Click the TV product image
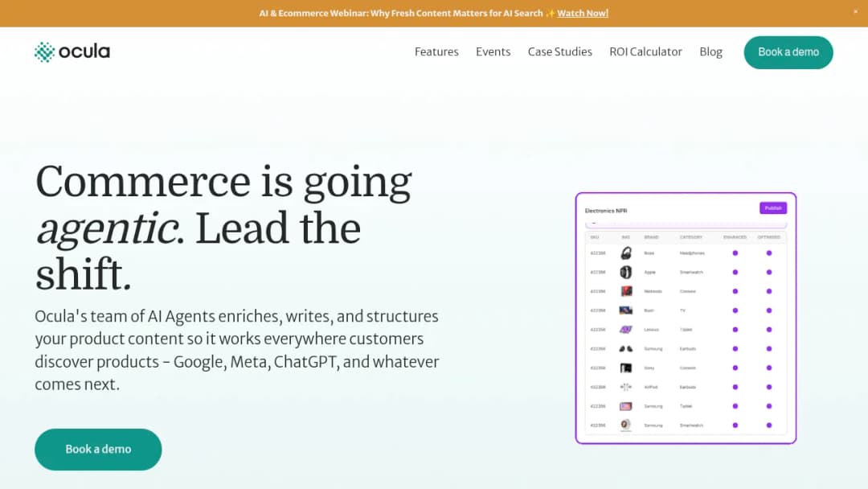Image resolution: width=868 pixels, height=489 pixels. tap(625, 310)
